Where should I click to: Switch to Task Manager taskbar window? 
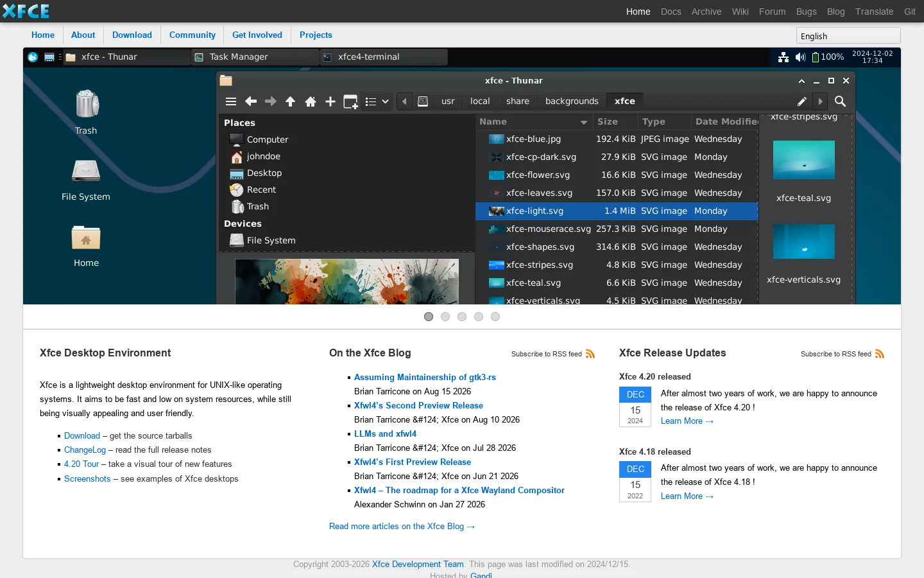click(255, 57)
